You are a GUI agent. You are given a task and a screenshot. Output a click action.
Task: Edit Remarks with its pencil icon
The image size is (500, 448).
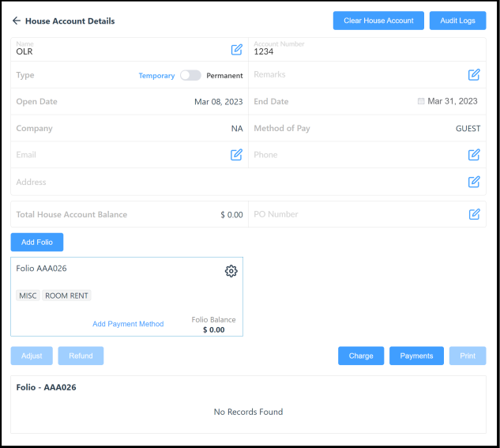[474, 75]
